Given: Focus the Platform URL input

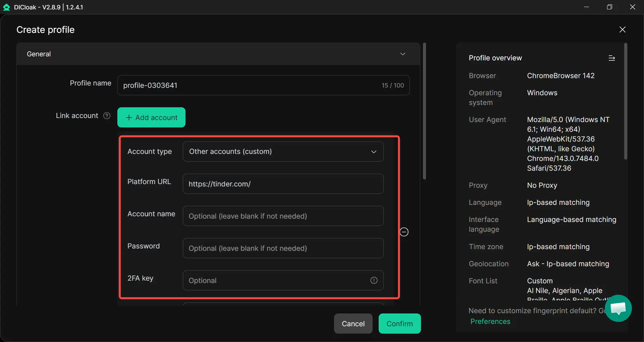Looking at the screenshot, I should coord(283,184).
